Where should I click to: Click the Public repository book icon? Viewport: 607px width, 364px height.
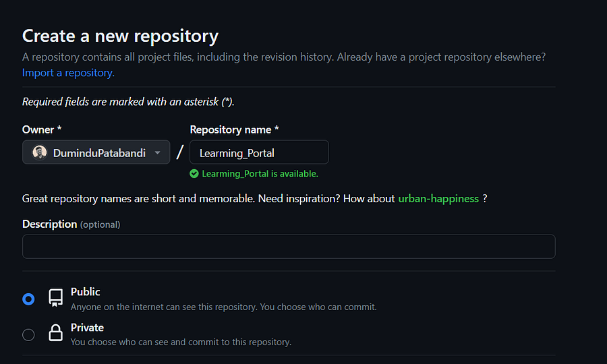click(x=55, y=298)
